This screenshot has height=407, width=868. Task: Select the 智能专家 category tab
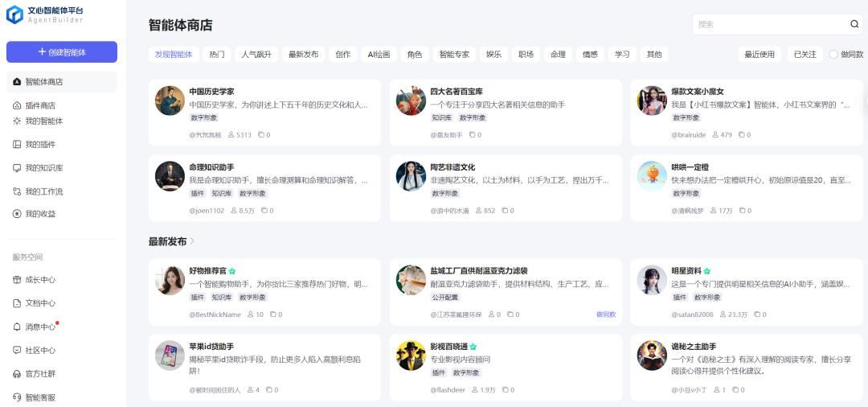454,54
